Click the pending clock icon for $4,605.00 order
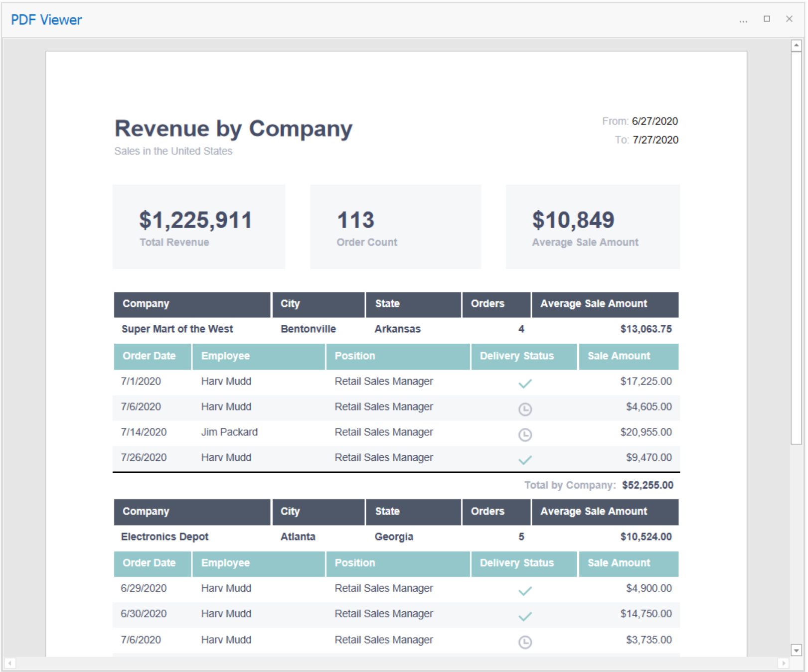Image resolution: width=808 pixels, height=672 pixels. point(525,409)
